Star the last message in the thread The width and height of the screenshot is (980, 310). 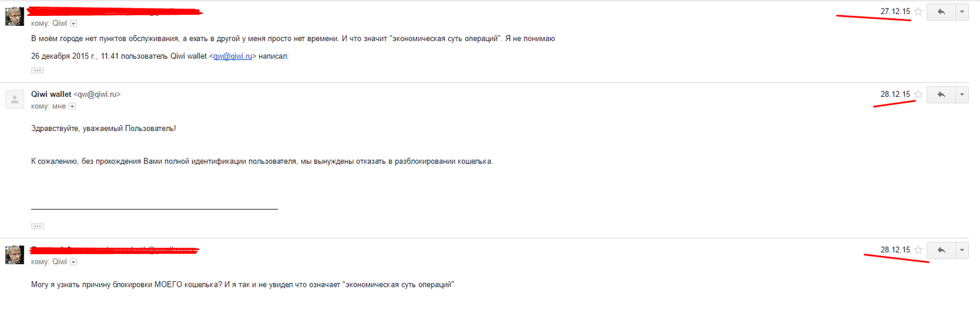click(918, 250)
